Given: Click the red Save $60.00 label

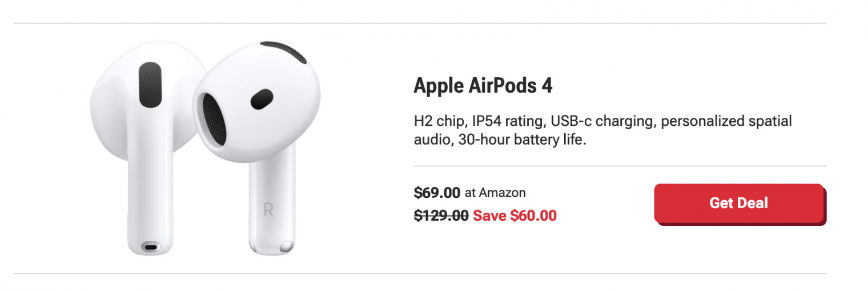Looking at the screenshot, I should click(515, 216).
